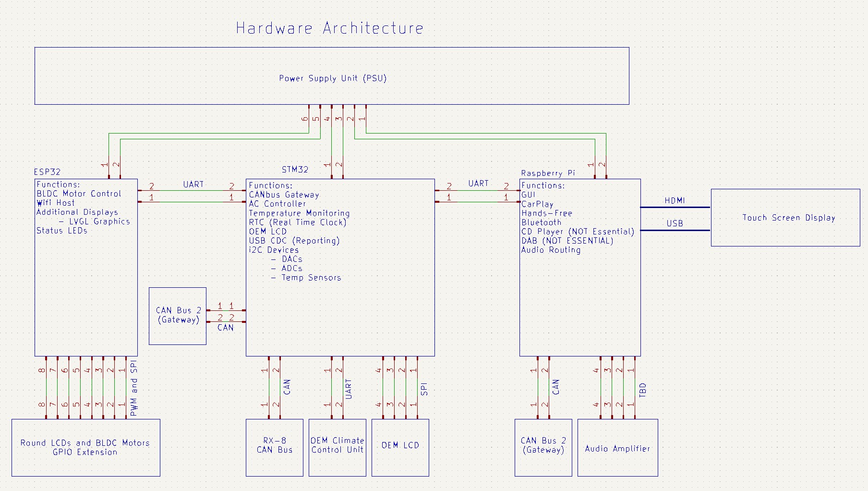Click 'CAN Bus 2 (Gateway)' block below Raspberry Pi
Screen dimensions: 868x491
click(x=543, y=448)
